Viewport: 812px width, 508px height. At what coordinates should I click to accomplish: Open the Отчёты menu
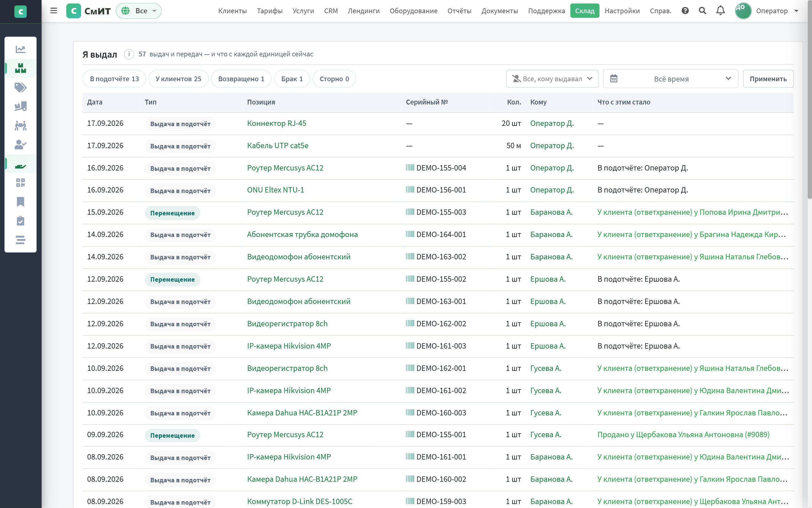coord(459,11)
